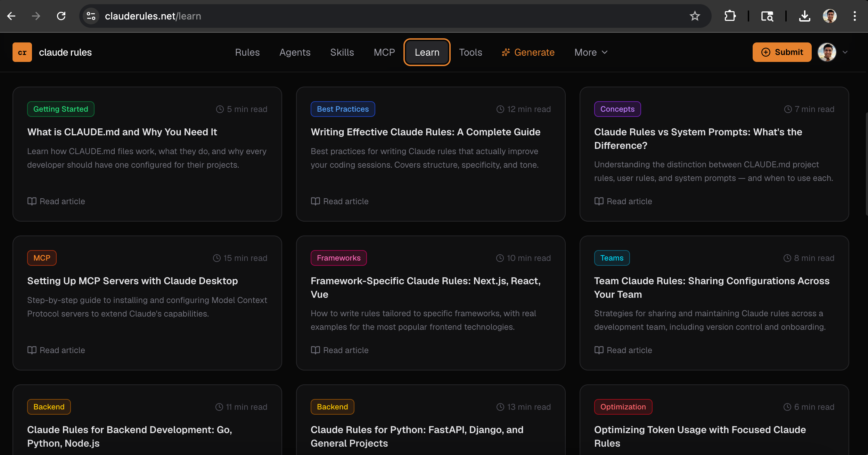
Task: Bookmark page with star icon
Action: [695, 16]
